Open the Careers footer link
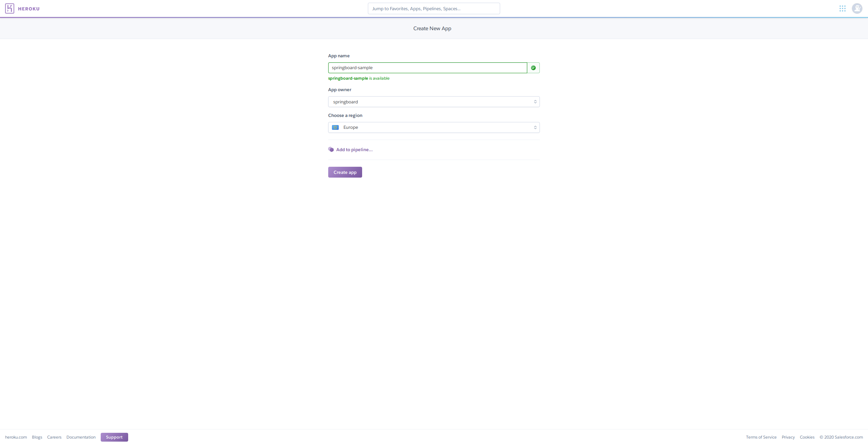Viewport: 868px width, 445px height. 54,437
